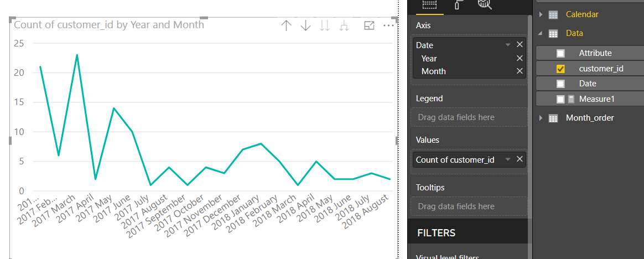Enable Drill Down mode arrow icon
This screenshot has width=644, height=259.
pos(305,26)
